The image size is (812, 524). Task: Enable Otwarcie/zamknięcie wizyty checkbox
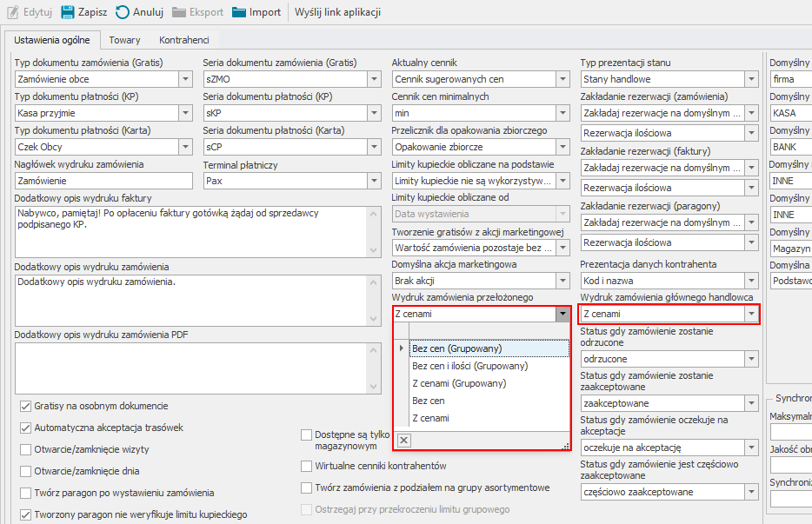(x=25, y=449)
